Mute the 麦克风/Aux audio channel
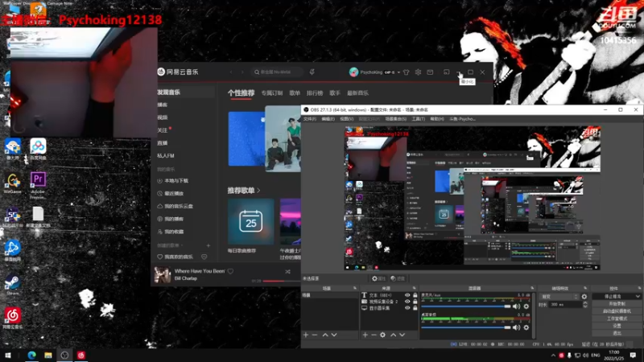 (x=516, y=306)
